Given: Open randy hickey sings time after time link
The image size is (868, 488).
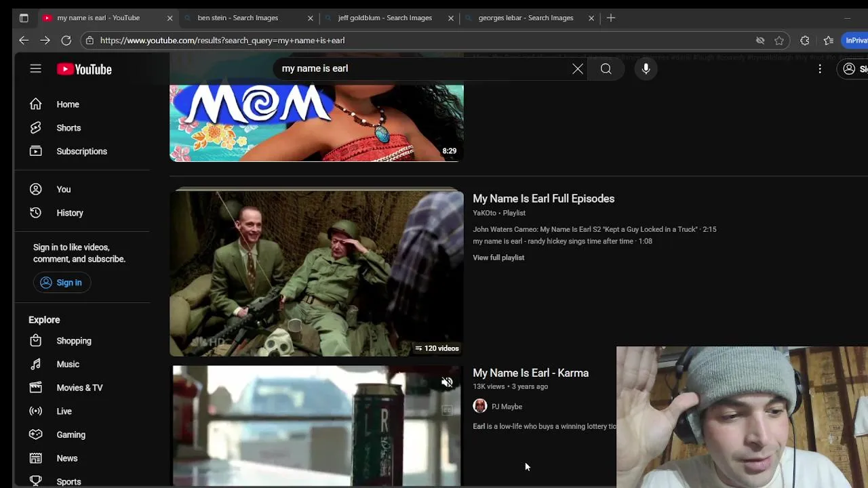Looking at the screenshot, I should [562, 241].
